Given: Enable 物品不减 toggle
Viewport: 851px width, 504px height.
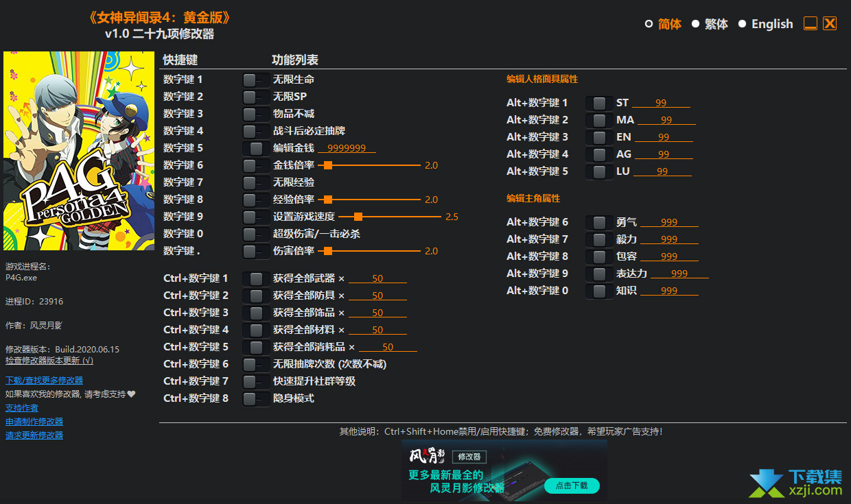Looking at the screenshot, I should tap(256, 114).
